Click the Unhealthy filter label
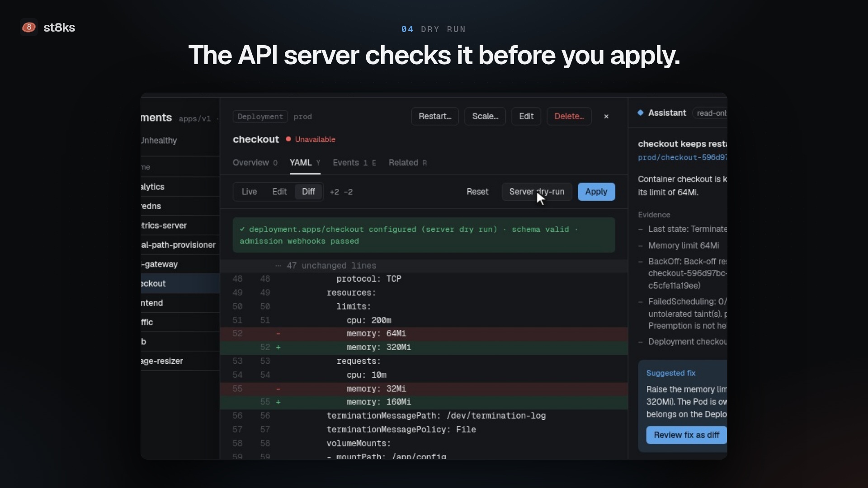 click(x=159, y=141)
